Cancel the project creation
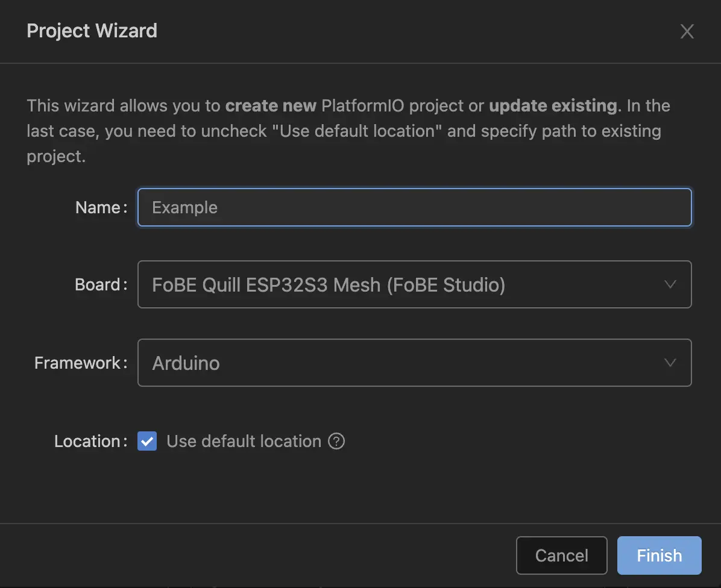Image resolution: width=721 pixels, height=588 pixels. tap(561, 555)
